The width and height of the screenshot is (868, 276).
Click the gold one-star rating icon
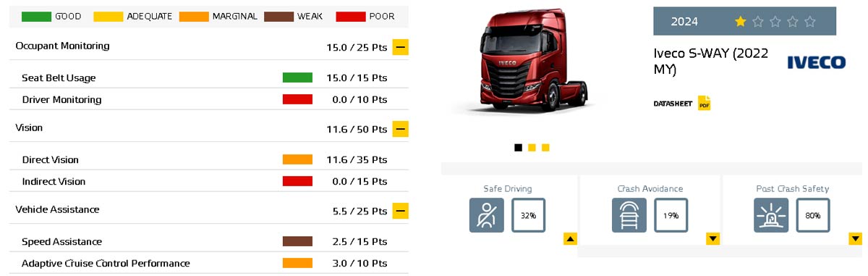coord(740,22)
